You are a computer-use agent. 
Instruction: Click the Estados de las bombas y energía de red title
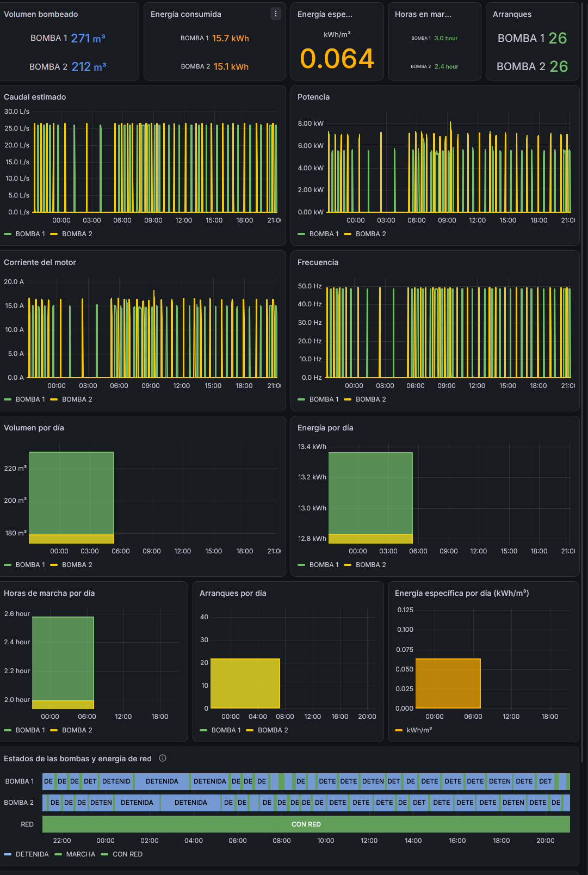coord(78,759)
